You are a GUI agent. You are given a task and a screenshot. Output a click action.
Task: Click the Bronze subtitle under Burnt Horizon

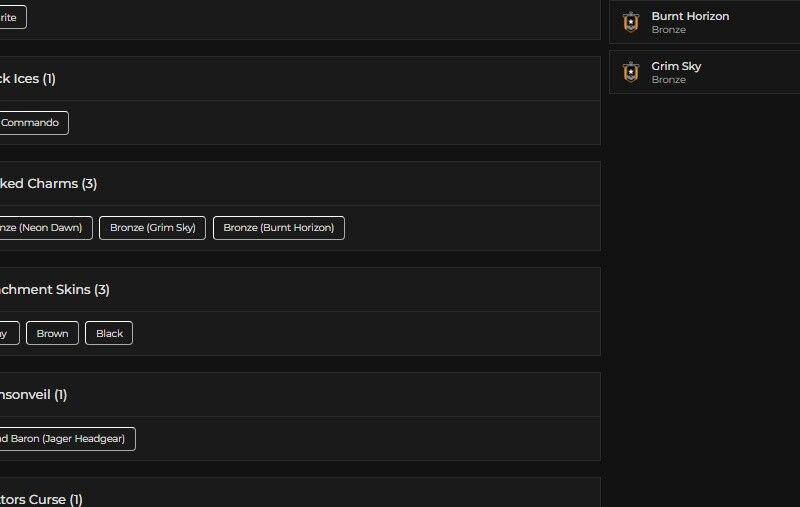(668, 30)
